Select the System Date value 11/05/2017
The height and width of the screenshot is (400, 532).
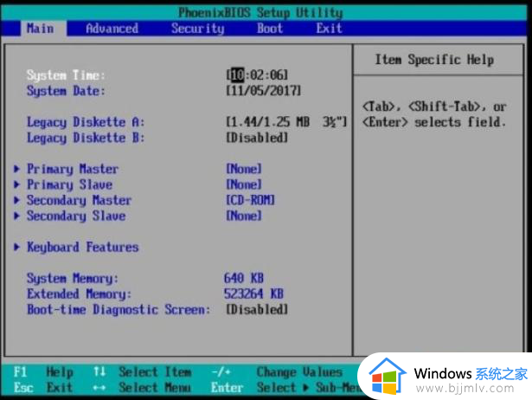(x=264, y=91)
